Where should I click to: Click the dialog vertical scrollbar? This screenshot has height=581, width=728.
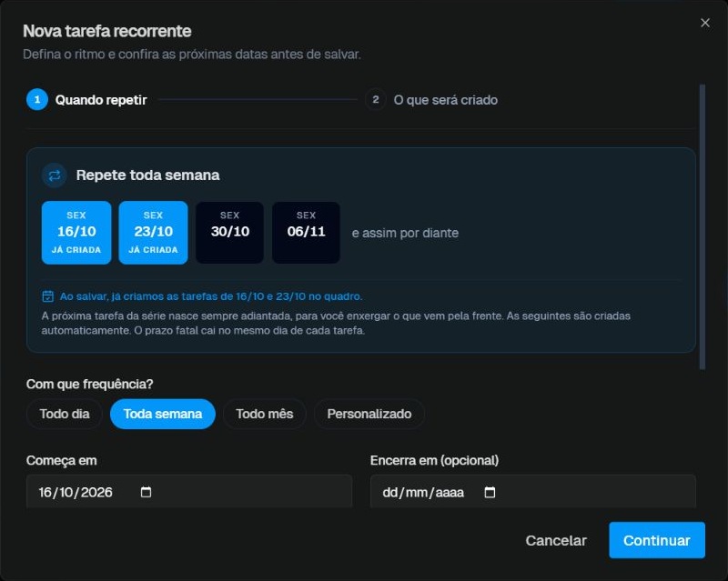pos(703,227)
